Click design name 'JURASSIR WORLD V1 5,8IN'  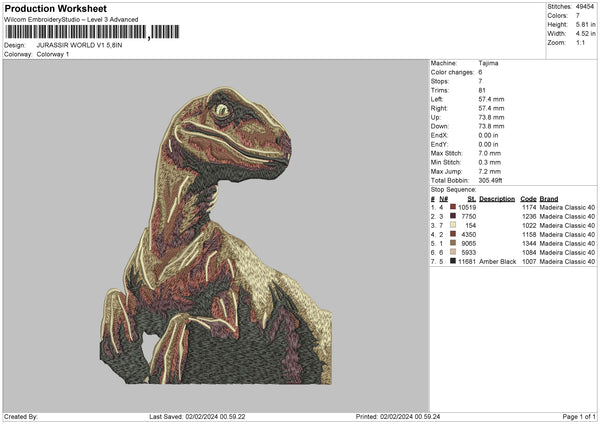click(79, 45)
